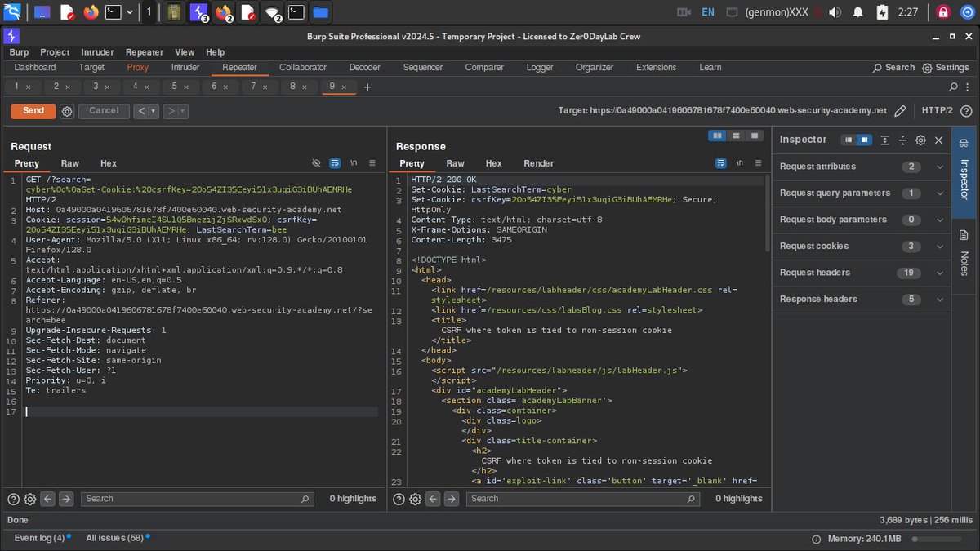
Task: Expand Request cookies section
Action: (862, 247)
